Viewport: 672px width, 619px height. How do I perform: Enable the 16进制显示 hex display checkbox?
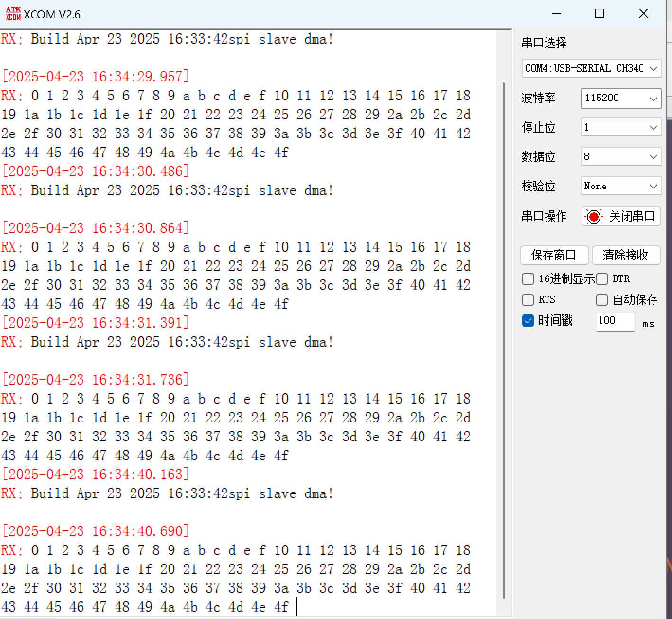click(528, 279)
